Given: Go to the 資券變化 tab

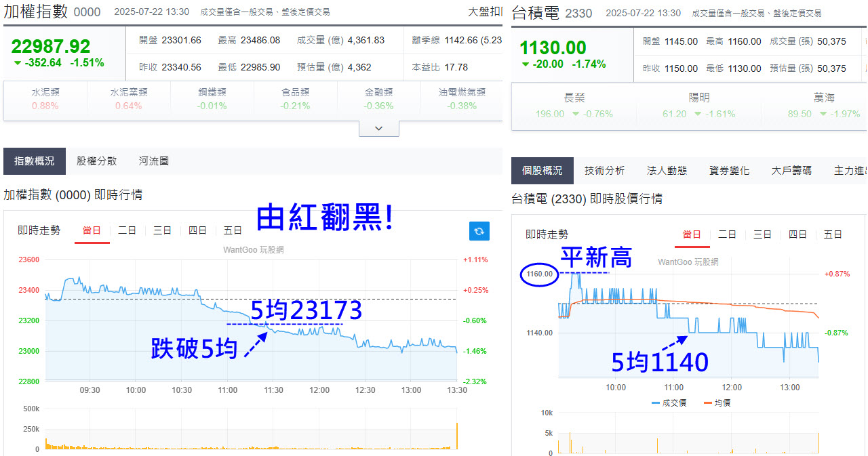Looking at the screenshot, I should [x=729, y=171].
